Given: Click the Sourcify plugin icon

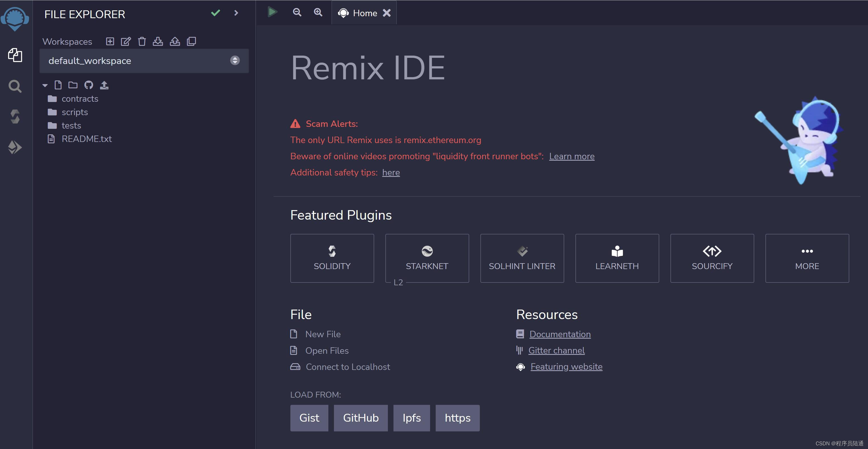Looking at the screenshot, I should click(x=712, y=250).
